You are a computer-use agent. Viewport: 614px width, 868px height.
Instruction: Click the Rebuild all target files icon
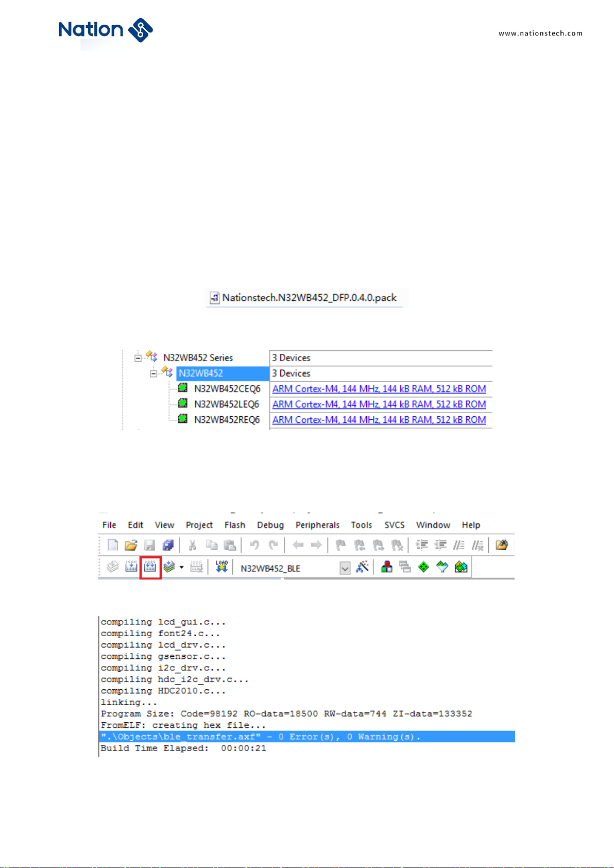(150, 567)
